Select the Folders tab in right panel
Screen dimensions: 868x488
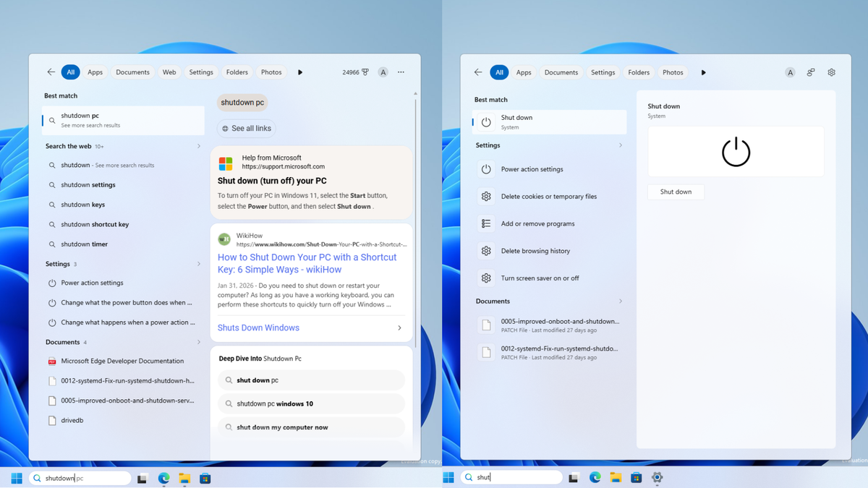(x=639, y=72)
